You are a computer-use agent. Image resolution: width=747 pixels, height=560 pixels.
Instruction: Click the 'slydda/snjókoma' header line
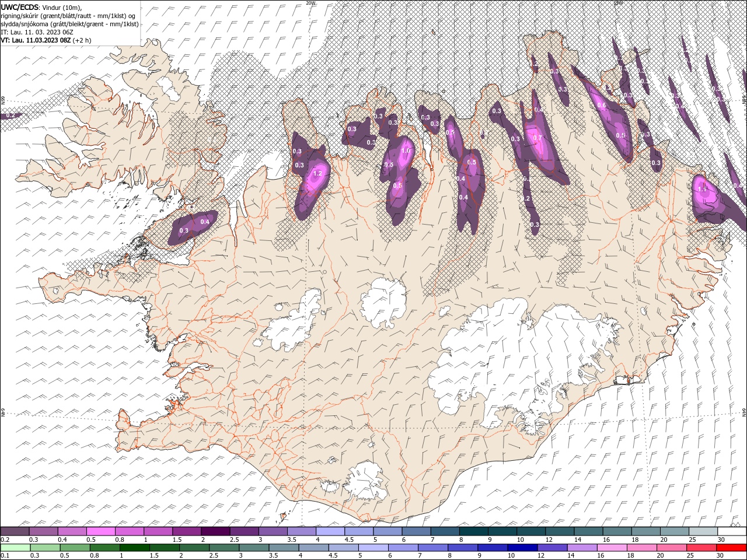tap(70, 24)
